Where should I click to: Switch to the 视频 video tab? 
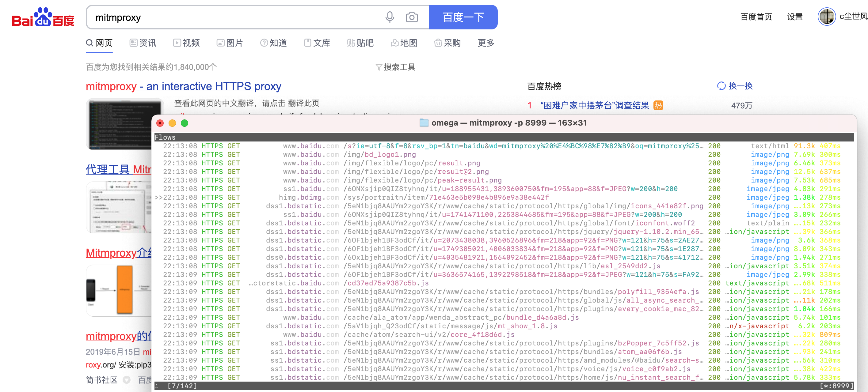pyautogui.click(x=186, y=43)
